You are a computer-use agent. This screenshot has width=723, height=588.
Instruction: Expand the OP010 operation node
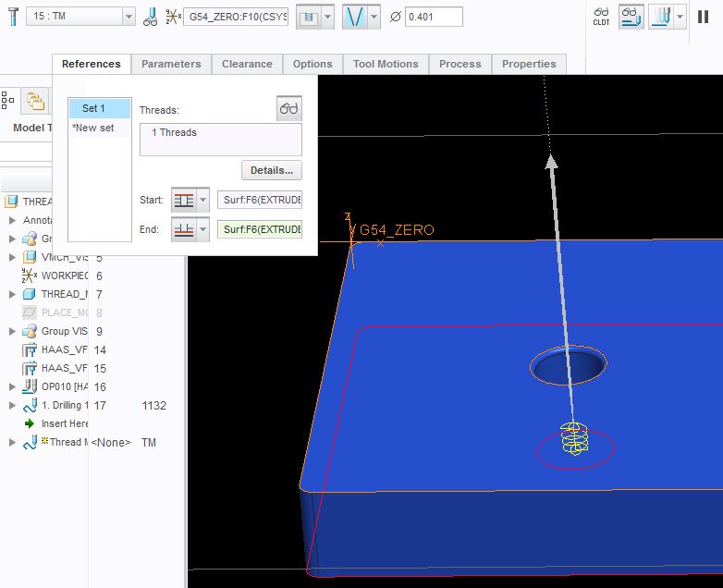point(12,387)
